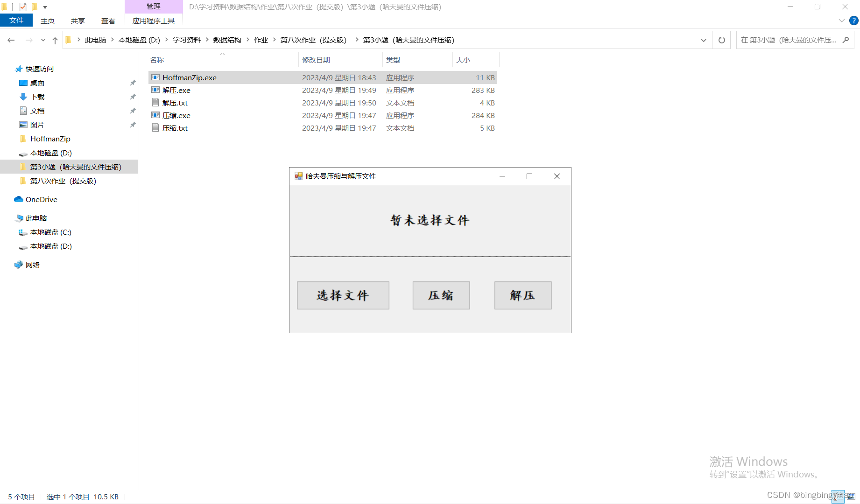Sort files by 修改日期 column
Image resolution: width=860 pixels, height=504 pixels.
click(x=340, y=60)
